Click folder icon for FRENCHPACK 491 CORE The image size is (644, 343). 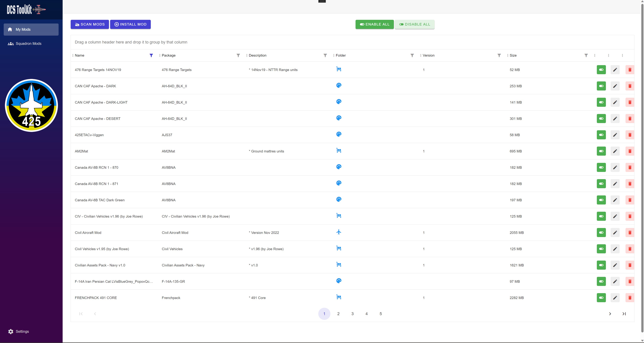pos(339,297)
